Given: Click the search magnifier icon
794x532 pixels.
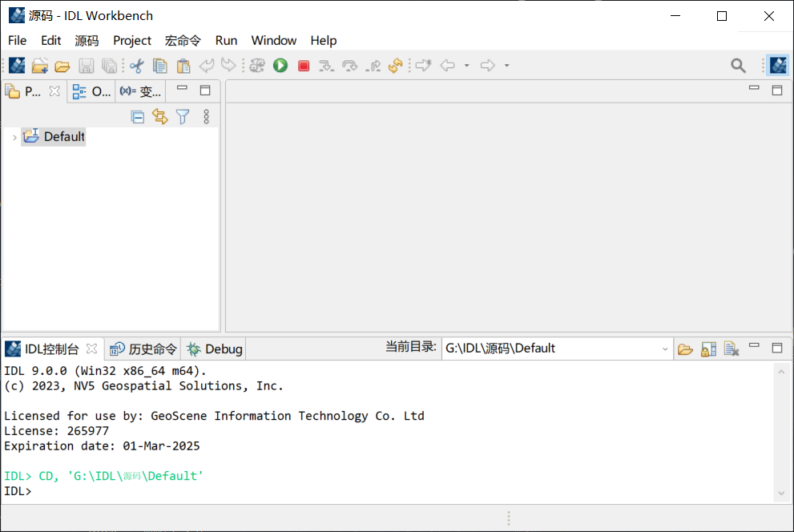Looking at the screenshot, I should point(738,65).
